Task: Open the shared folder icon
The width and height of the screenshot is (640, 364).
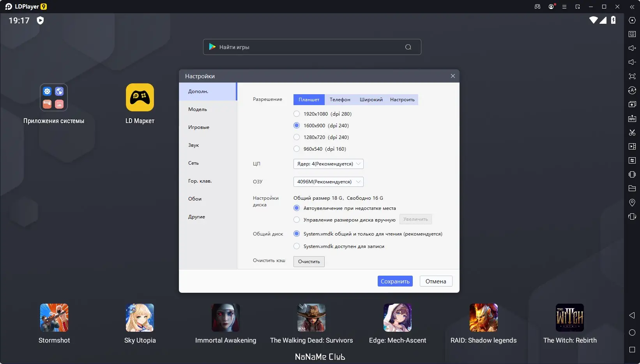Action: [632, 188]
